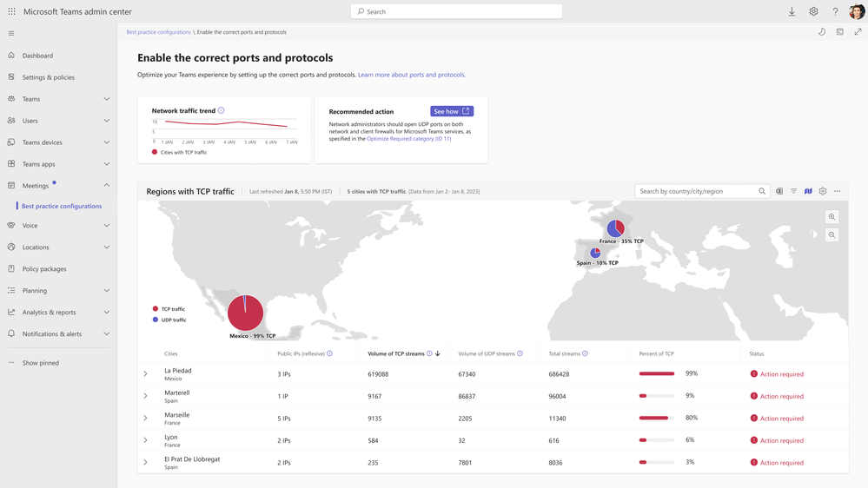Expand the Users navigation section
This screenshot has height=488, width=868.
tap(106, 120)
